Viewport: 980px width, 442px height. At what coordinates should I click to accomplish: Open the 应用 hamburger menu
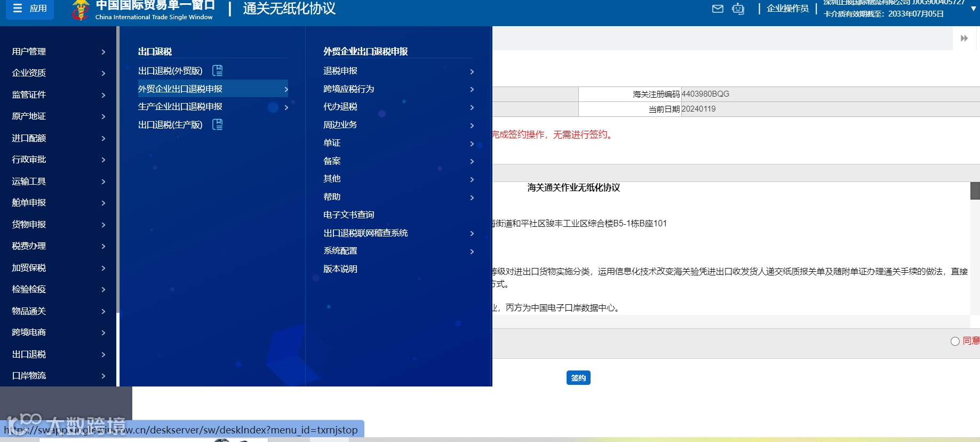[x=30, y=9]
